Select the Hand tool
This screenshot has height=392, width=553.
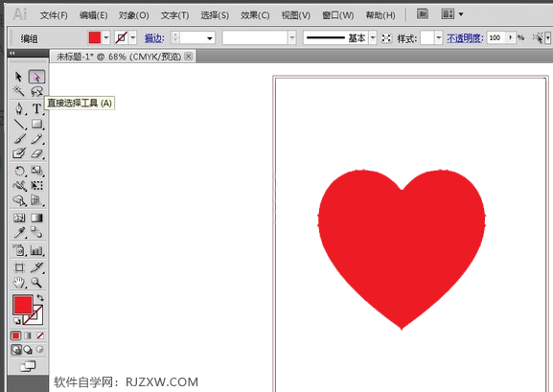click(x=19, y=283)
